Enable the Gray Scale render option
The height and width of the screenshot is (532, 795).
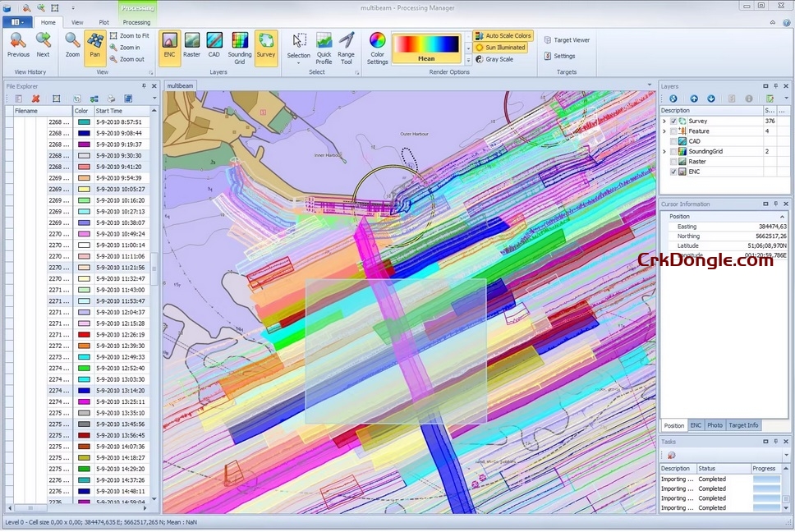pos(501,57)
